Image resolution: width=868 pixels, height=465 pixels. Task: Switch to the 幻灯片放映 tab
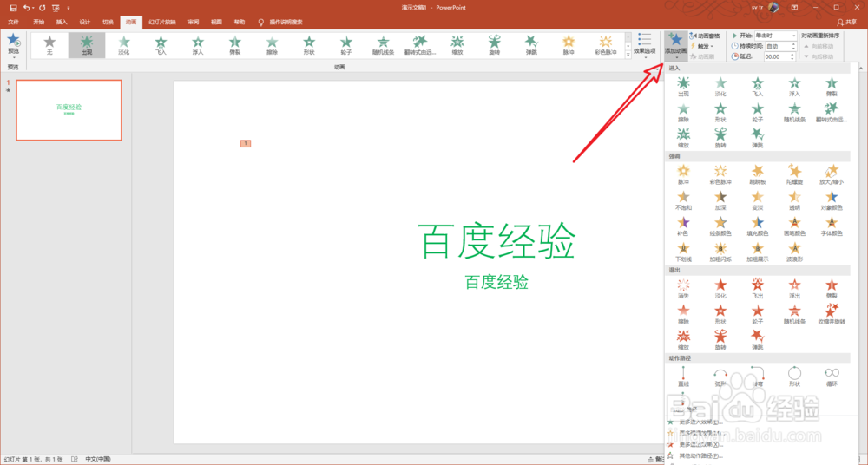pos(162,23)
